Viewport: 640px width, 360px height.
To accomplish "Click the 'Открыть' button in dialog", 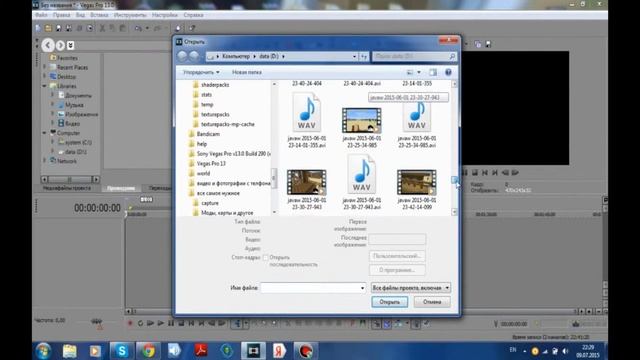I will coord(390,302).
